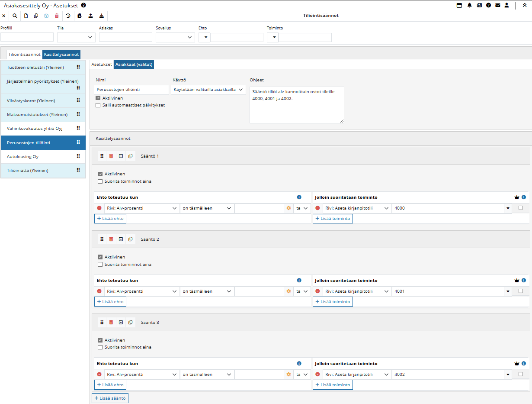
Task: Click the search magnifier icon in toolbar
Action: (x=15, y=16)
